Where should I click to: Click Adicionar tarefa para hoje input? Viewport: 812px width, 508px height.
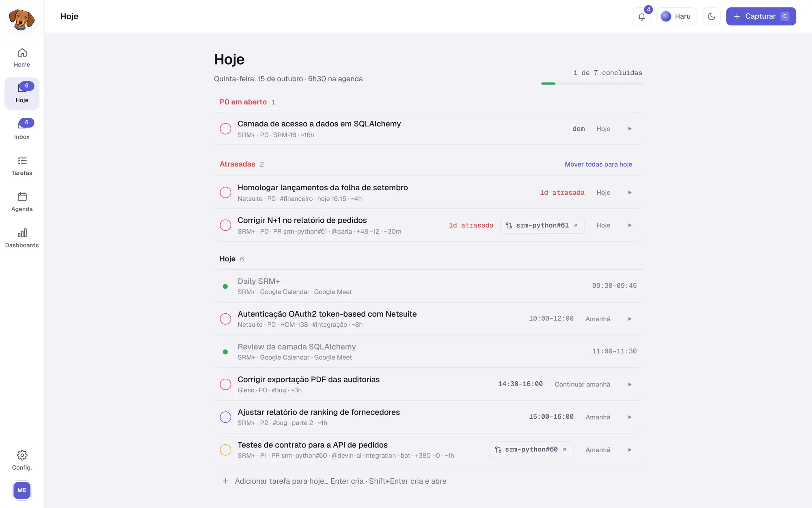[341, 481]
